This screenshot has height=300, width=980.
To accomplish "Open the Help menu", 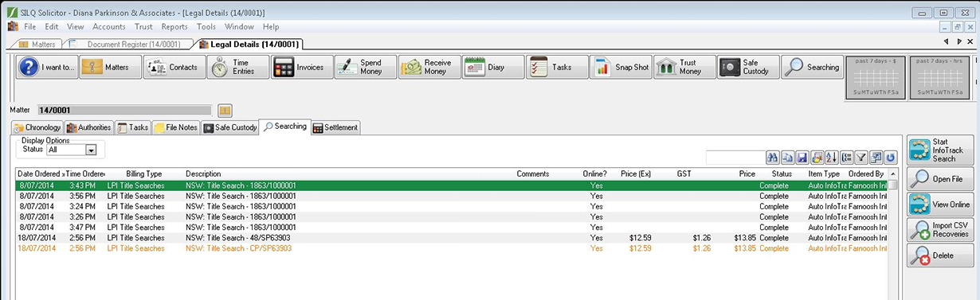I will coord(271,27).
